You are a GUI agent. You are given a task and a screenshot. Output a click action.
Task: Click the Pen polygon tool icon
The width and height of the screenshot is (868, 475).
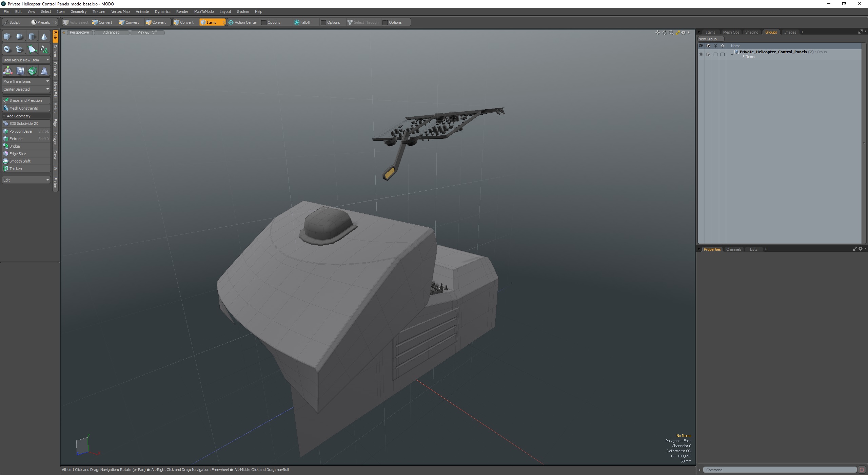pyautogui.click(x=32, y=49)
